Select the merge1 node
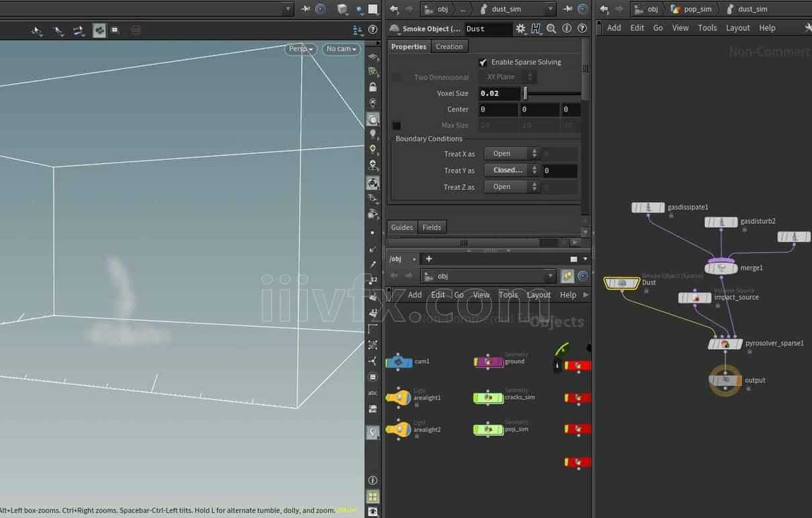The width and height of the screenshot is (812, 518). coord(721,268)
